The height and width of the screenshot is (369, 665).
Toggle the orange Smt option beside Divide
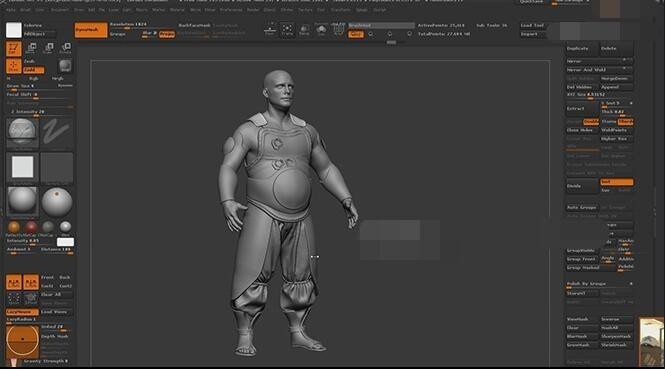pos(617,182)
